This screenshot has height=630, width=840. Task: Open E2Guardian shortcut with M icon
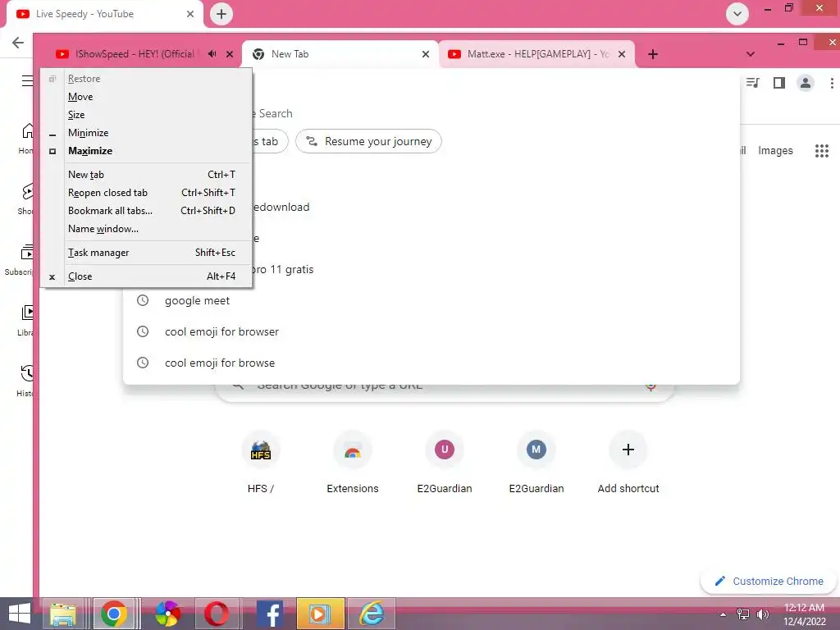(536, 463)
